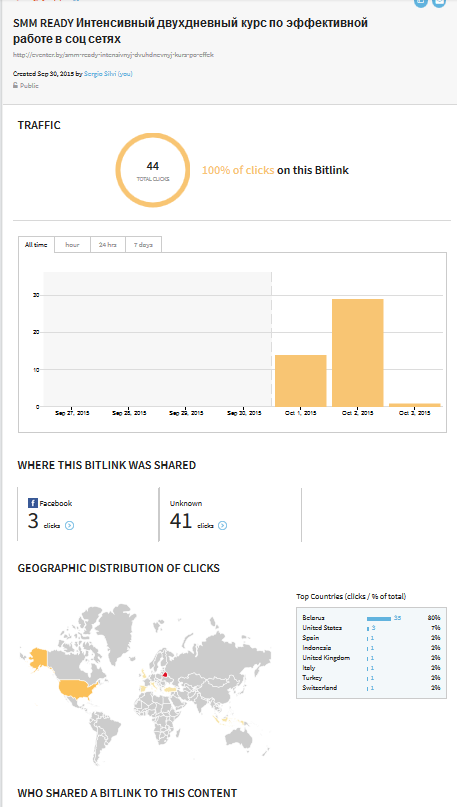Image resolution: width=457 pixels, height=807 pixels.
Task: Click the red Belarus marker on the map
Action: [166, 674]
